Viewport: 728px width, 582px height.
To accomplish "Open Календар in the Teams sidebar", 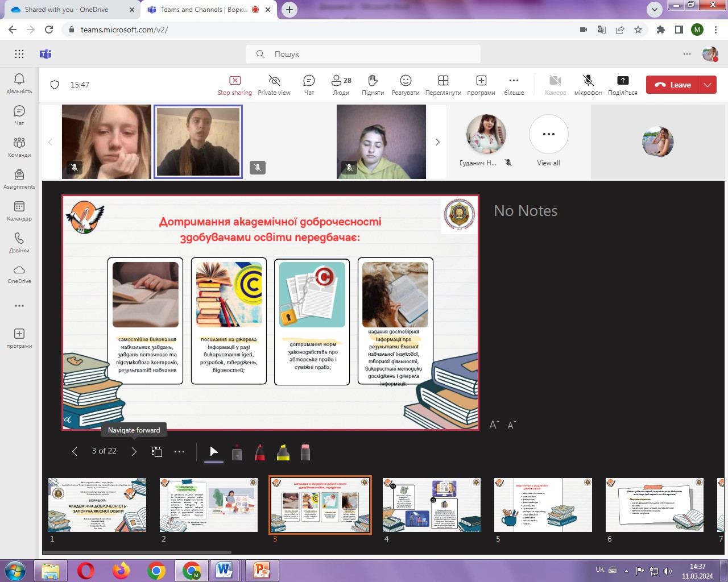I will (x=19, y=210).
